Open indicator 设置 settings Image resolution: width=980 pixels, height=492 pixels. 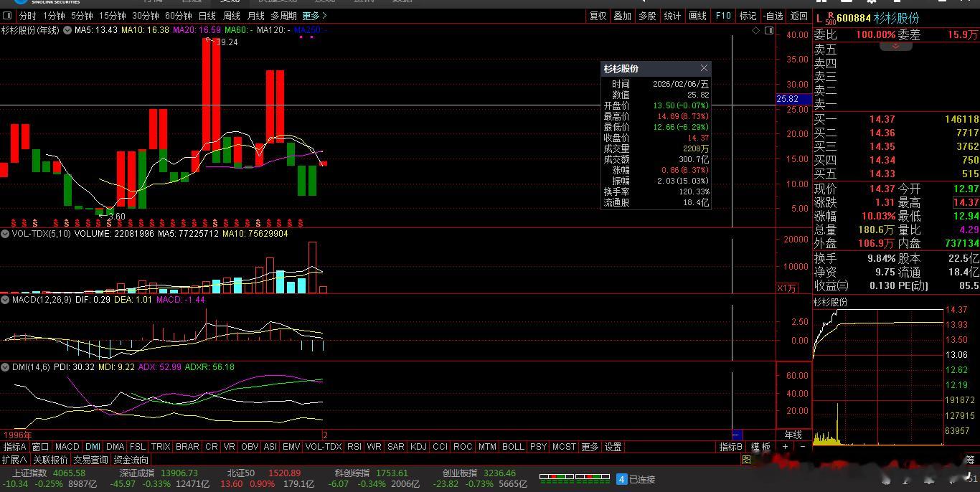click(x=613, y=447)
